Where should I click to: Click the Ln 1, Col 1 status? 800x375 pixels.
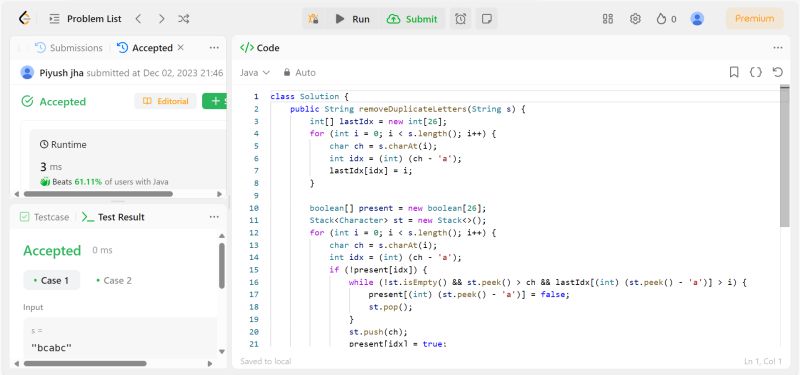763,361
